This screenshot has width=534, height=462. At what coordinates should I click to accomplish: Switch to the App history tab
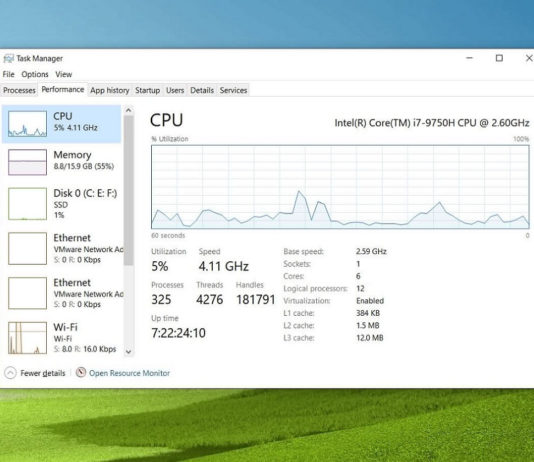110,90
